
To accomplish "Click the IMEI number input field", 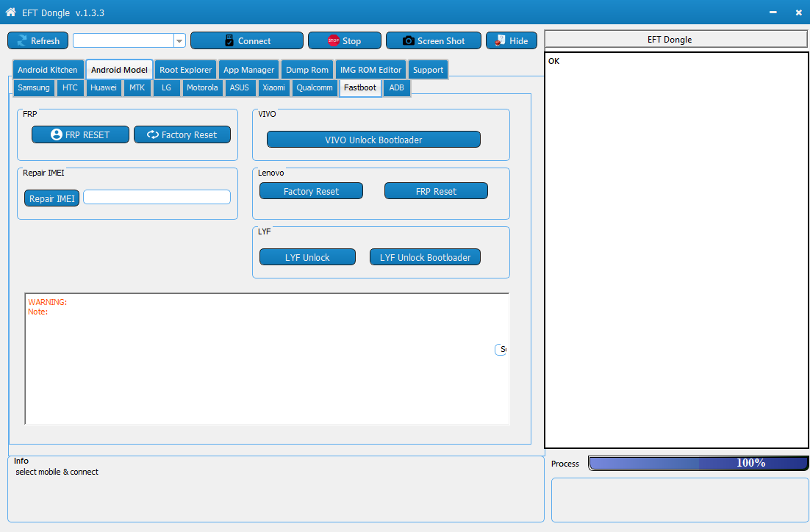I will (x=157, y=197).
